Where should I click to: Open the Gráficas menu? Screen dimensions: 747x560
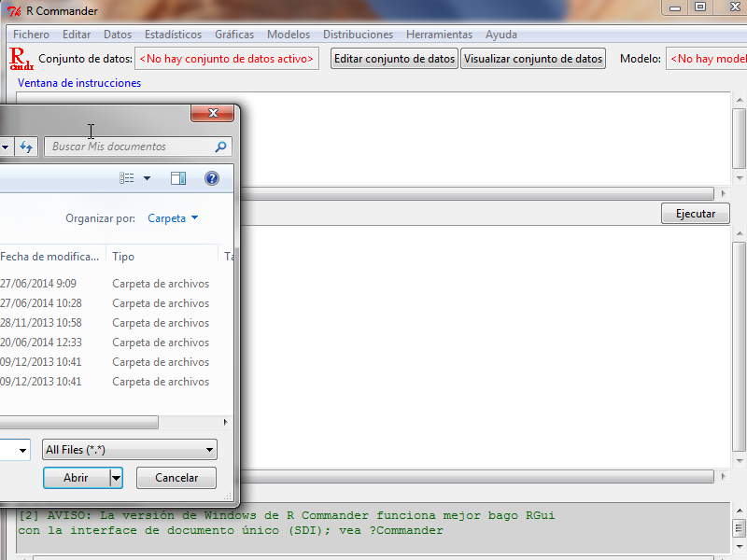pos(233,35)
